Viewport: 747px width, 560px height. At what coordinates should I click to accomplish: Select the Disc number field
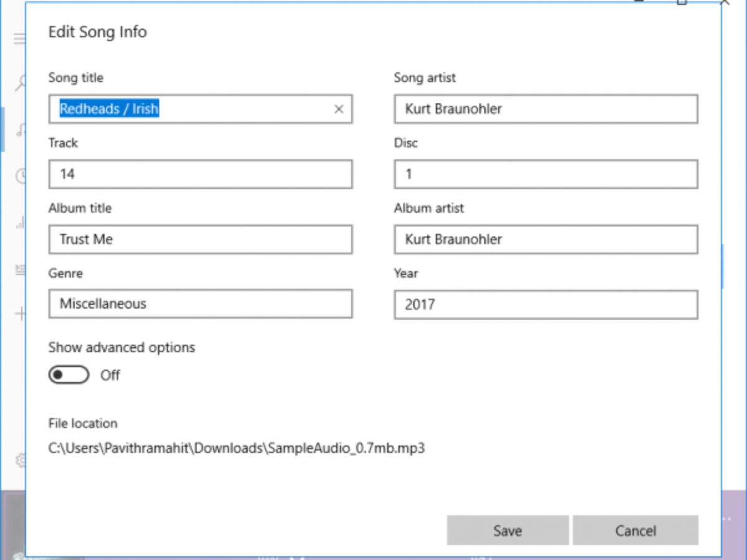(x=545, y=174)
